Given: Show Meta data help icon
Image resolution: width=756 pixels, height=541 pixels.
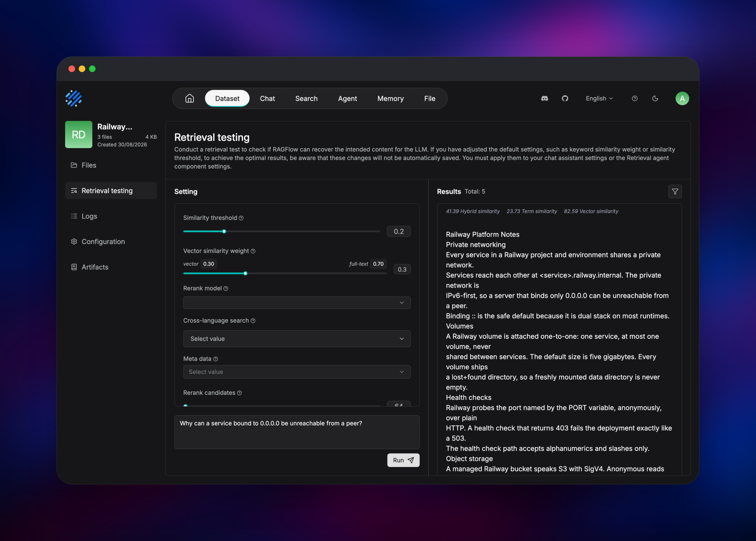Looking at the screenshot, I should (215, 359).
